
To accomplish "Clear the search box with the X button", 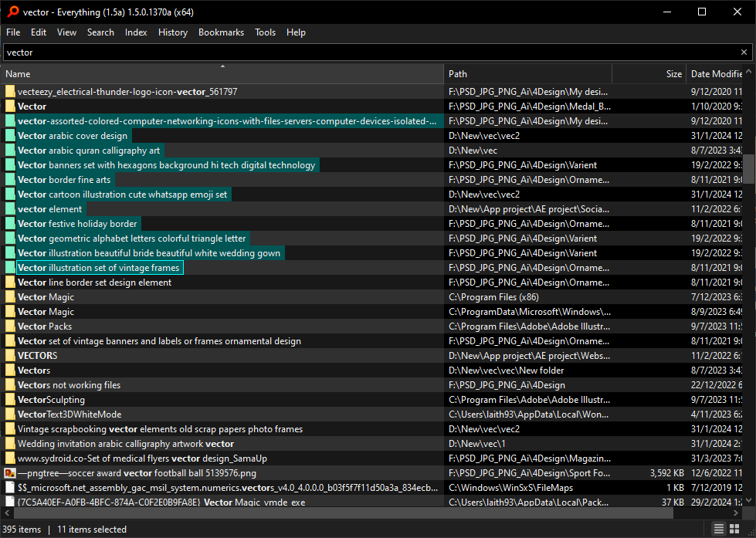I will point(744,52).
